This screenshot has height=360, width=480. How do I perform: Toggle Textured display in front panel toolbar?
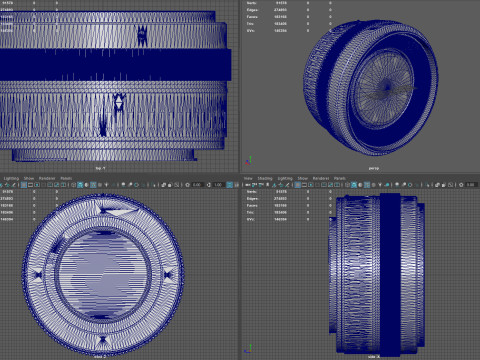click(x=100, y=184)
